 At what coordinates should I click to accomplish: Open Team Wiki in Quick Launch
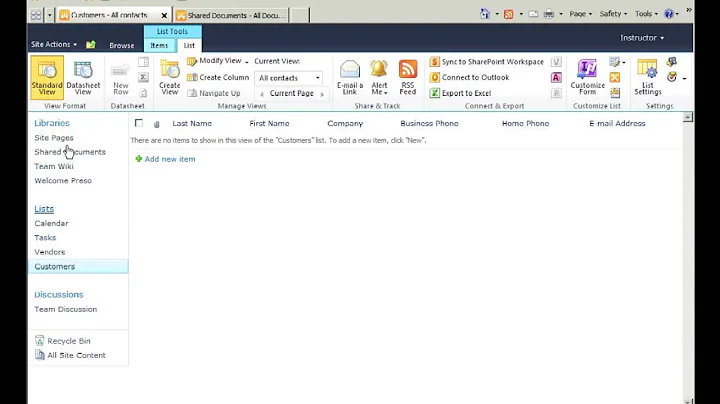(x=54, y=166)
